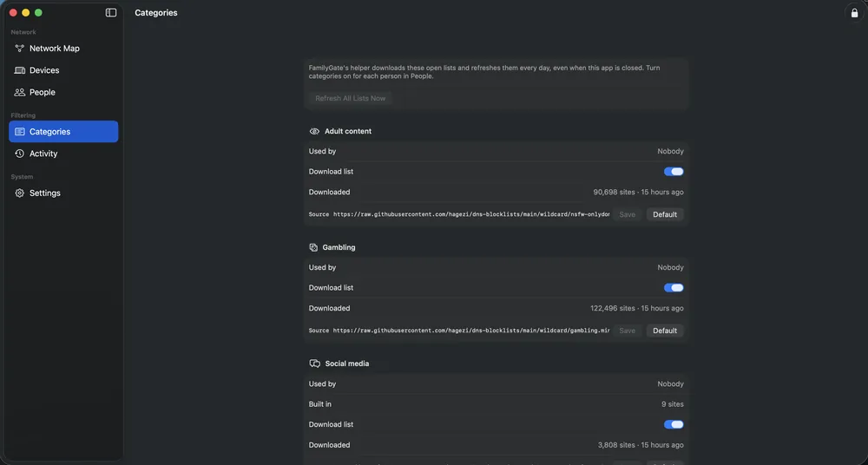Image resolution: width=868 pixels, height=465 pixels.
Task: Reset Gambling source to Default
Action: pos(665,331)
